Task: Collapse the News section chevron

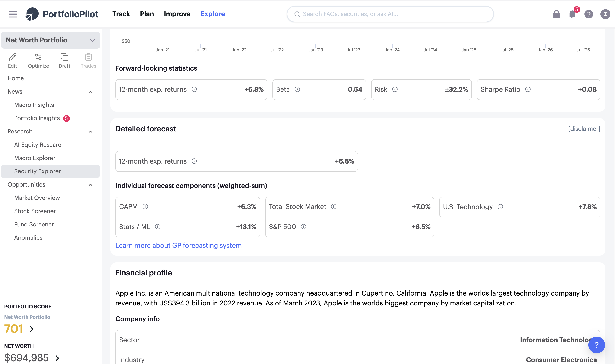Action: (x=90, y=92)
